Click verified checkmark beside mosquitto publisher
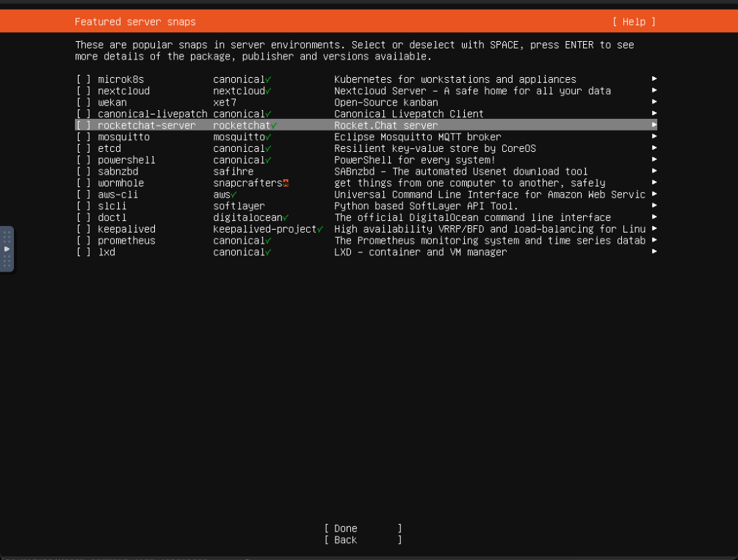 (x=268, y=137)
